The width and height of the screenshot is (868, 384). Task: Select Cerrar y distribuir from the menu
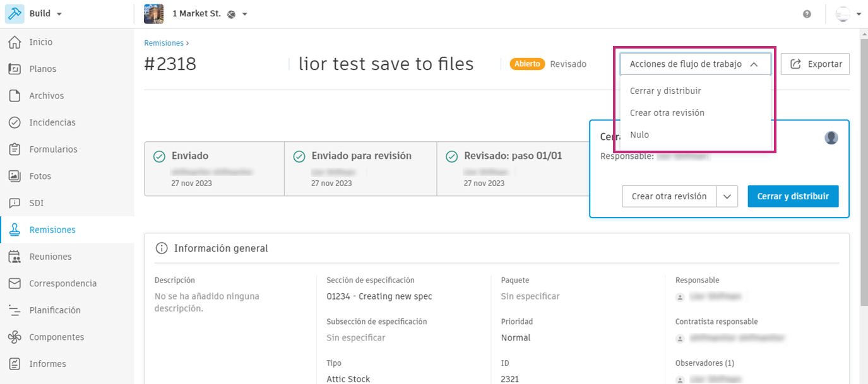coord(665,91)
